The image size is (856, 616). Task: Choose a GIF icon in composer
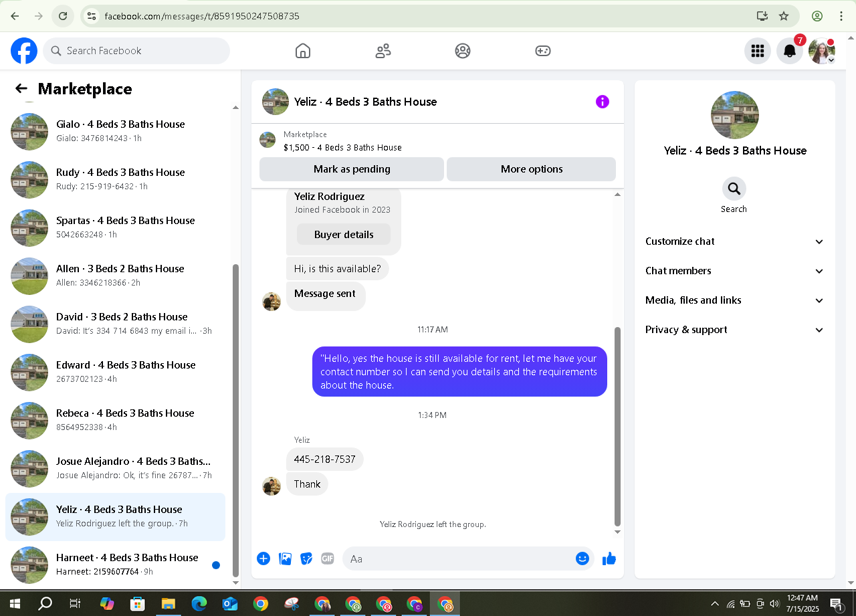(x=327, y=558)
